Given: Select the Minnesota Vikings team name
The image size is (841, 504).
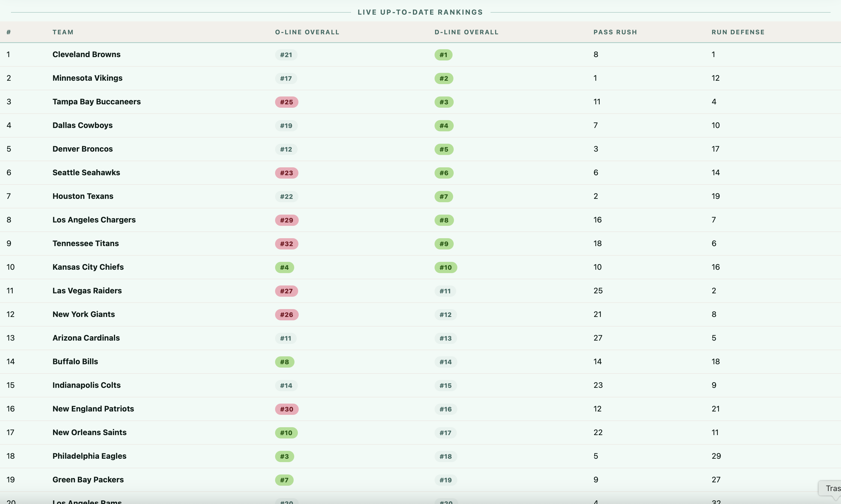Looking at the screenshot, I should (x=87, y=78).
